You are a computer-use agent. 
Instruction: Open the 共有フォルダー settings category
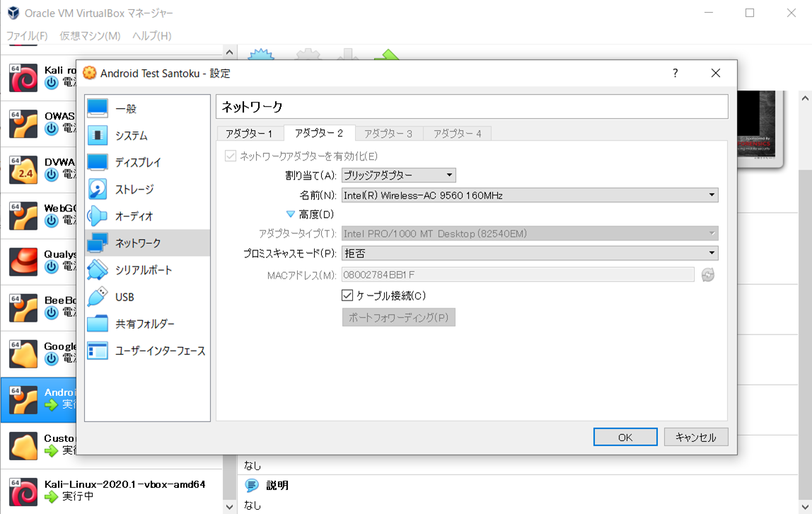(148, 324)
